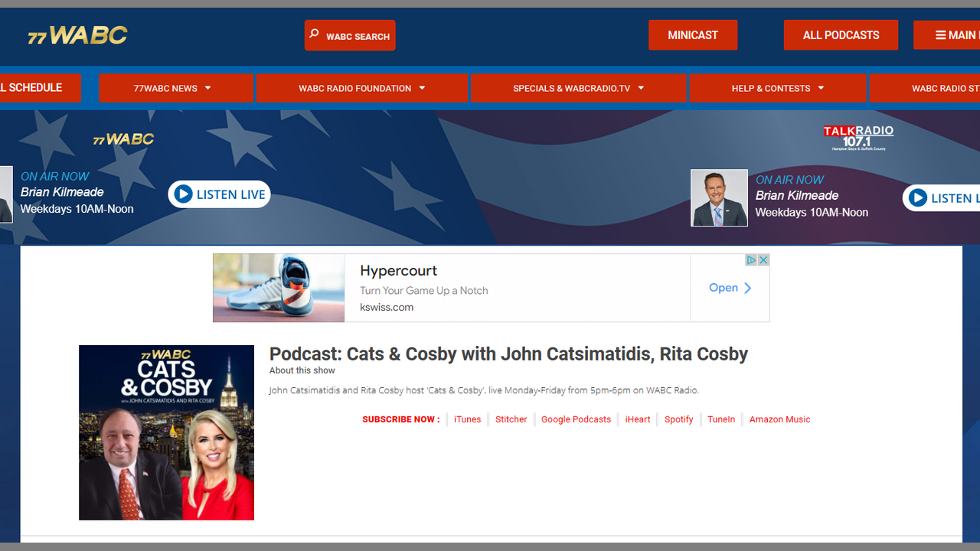
Task: Close the Hypercourt ad with X
Action: tap(763, 260)
